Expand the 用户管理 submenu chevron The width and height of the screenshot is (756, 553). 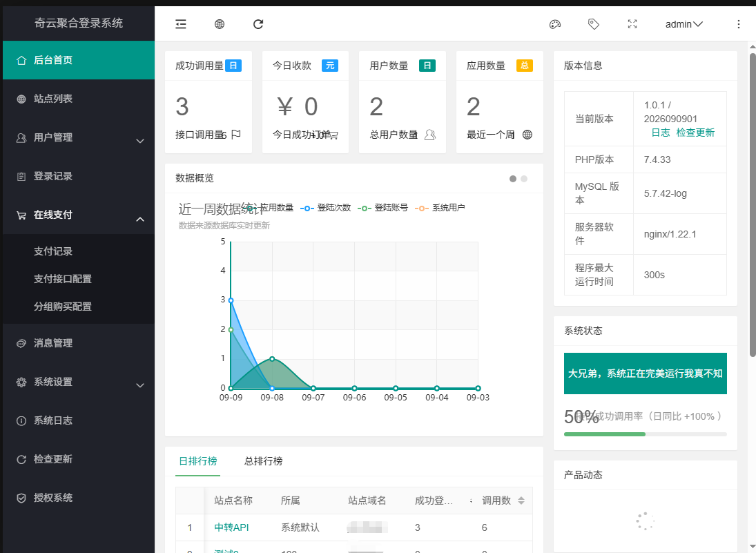point(140,141)
